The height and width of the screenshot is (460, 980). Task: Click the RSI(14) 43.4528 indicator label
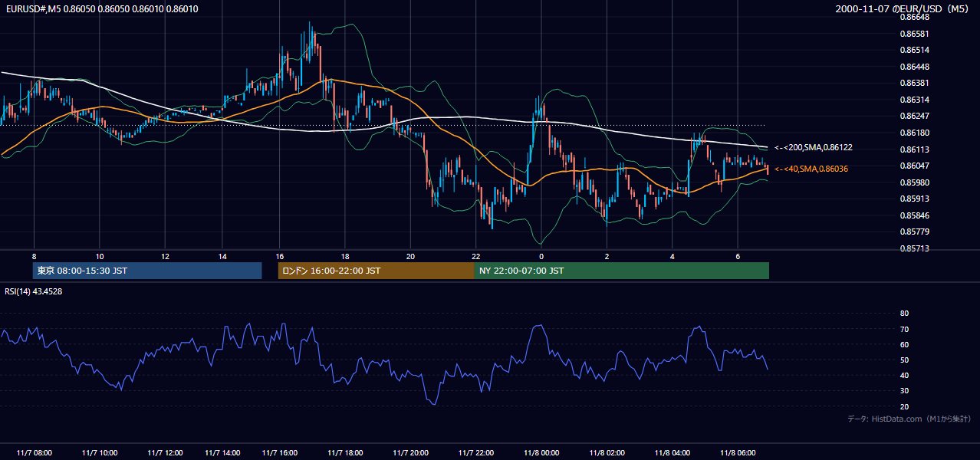pos(34,291)
